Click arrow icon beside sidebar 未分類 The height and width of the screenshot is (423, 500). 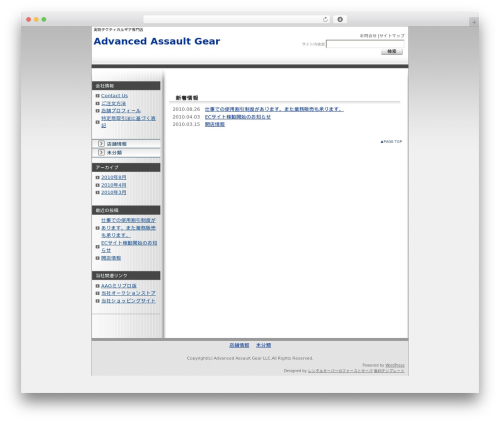click(x=101, y=152)
